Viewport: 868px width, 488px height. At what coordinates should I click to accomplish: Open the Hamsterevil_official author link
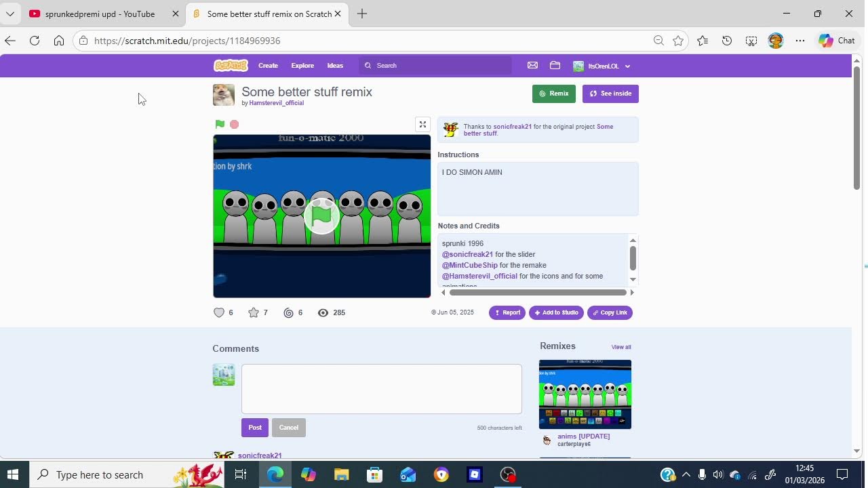[277, 103]
